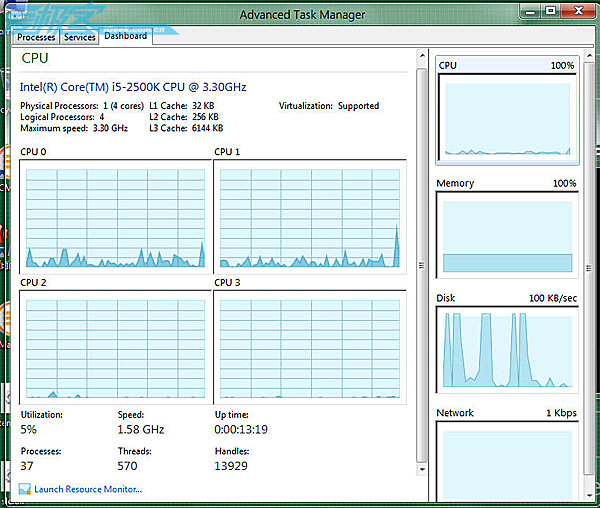Open the Disk activity thumbnail in sidebar
The width and height of the screenshot is (600, 508).
[x=506, y=346]
